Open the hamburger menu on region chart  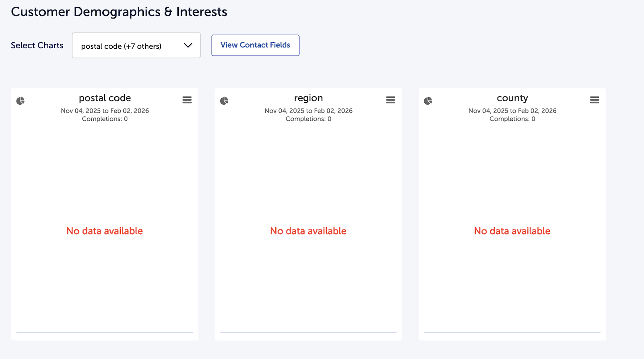pos(391,100)
